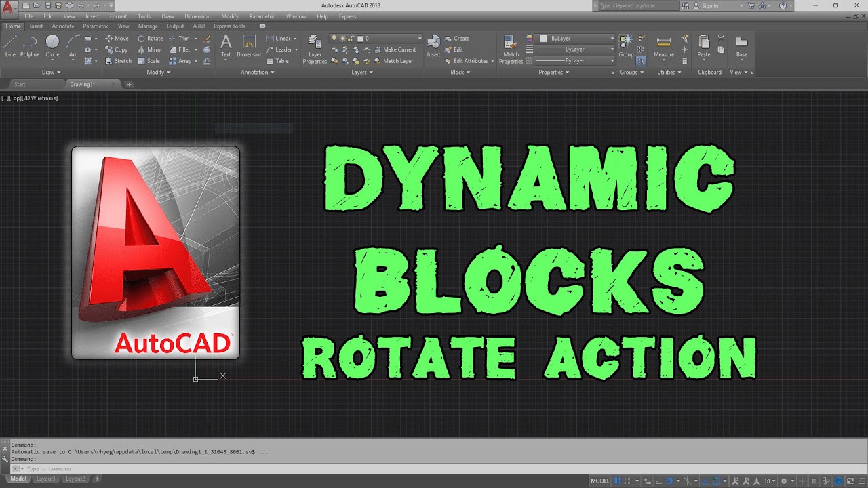Expand the Layers panel
The image size is (868, 488).
(x=362, y=72)
